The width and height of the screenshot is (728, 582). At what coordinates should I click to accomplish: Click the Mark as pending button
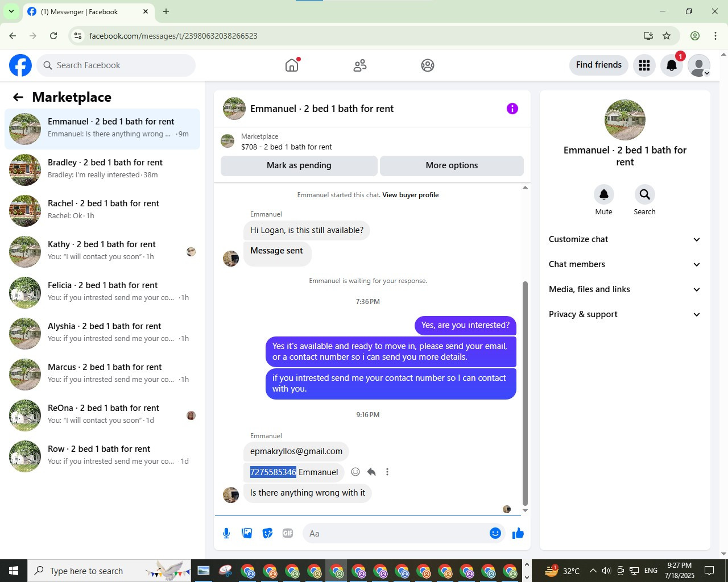tap(299, 165)
